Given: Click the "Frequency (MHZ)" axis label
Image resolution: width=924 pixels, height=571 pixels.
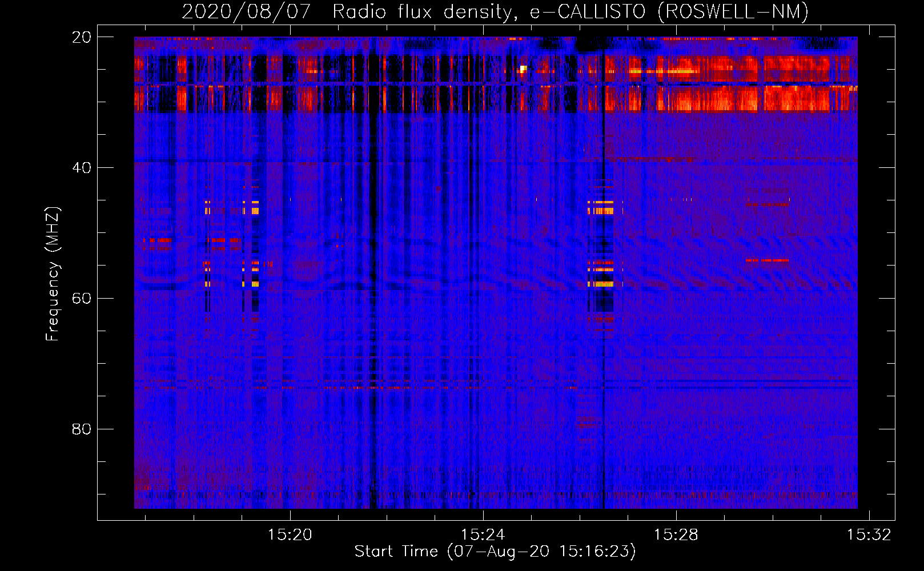Looking at the screenshot, I should coord(53,274).
